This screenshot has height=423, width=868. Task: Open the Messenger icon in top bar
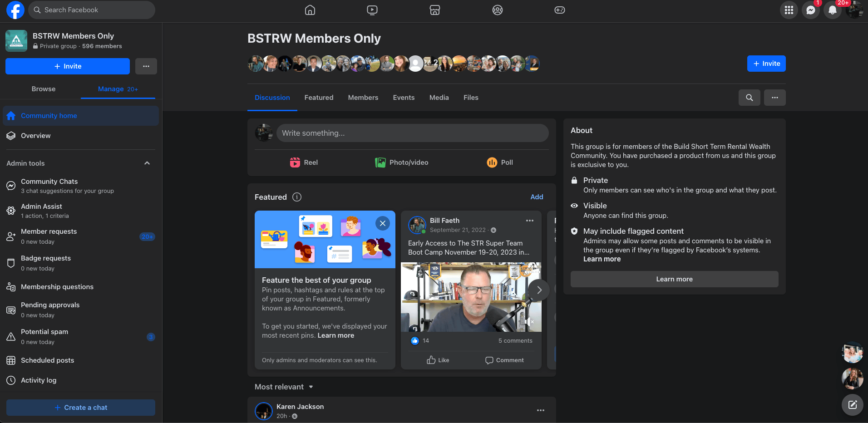[x=811, y=10]
